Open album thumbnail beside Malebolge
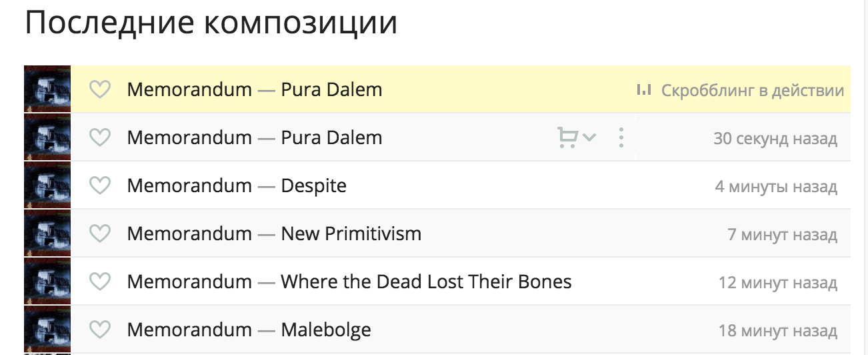Screen dimensions: 868x355 point(47,330)
